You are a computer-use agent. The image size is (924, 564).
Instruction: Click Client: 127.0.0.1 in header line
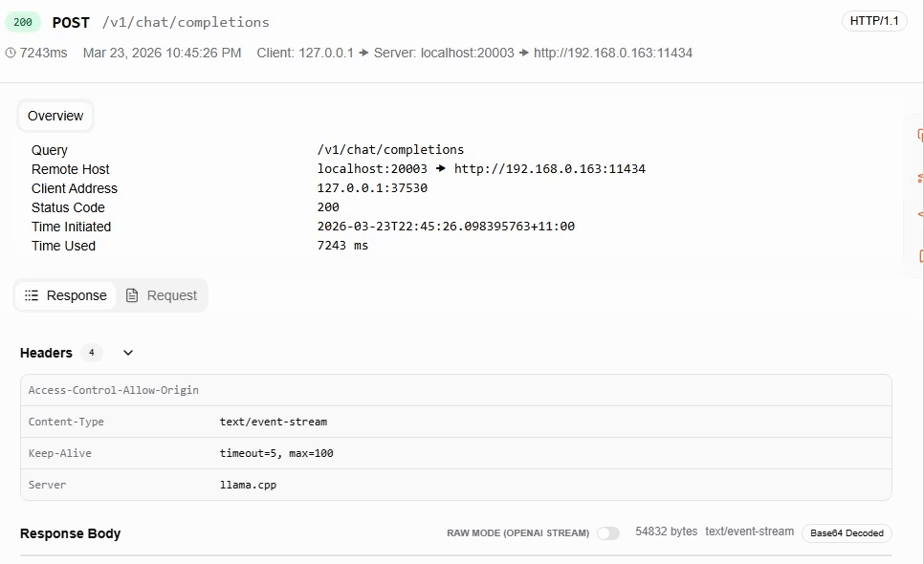pyautogui.click(x=305, y=53)
